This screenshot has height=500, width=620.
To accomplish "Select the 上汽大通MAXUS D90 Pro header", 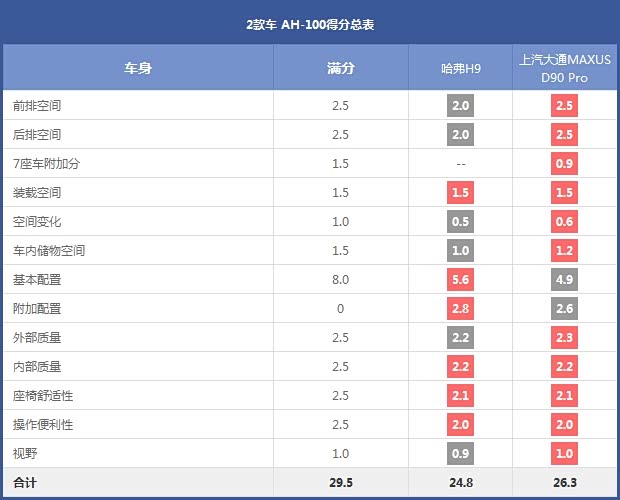I will tap(564, 68).
